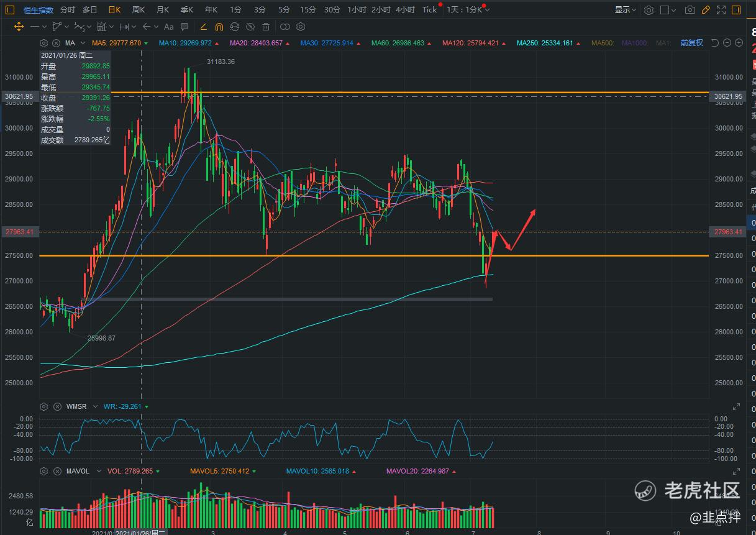Zoom out chart with minus icon
This screenshot has height=535, width=756.
point(727,43)
